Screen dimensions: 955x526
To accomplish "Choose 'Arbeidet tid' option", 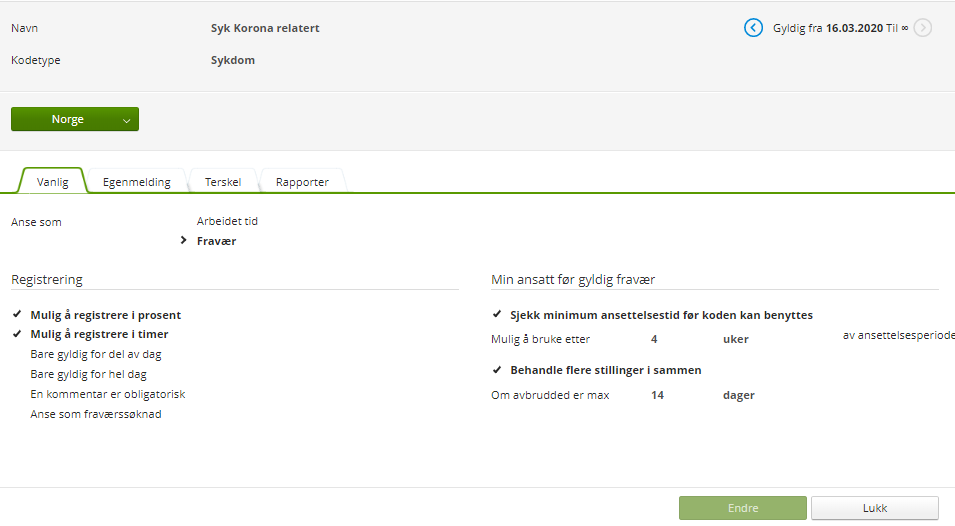I will tap(227, 221).
